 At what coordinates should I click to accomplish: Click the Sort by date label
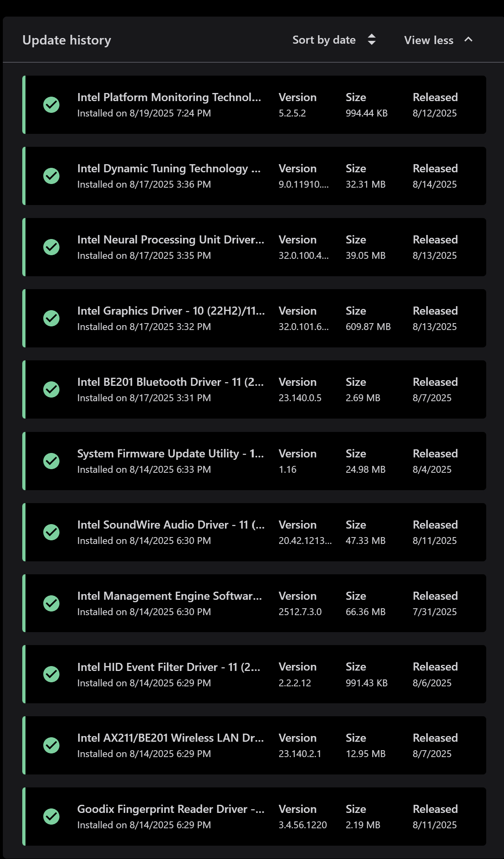324,40
